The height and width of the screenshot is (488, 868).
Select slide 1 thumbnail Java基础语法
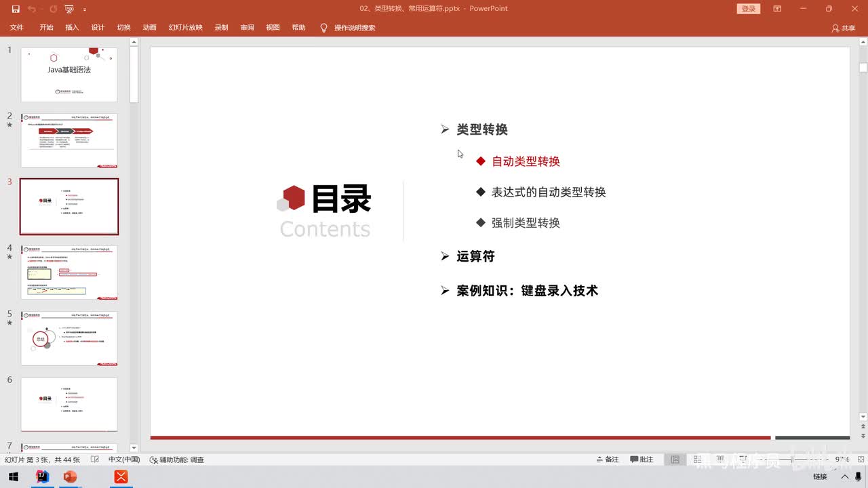[x=69, y=75]
